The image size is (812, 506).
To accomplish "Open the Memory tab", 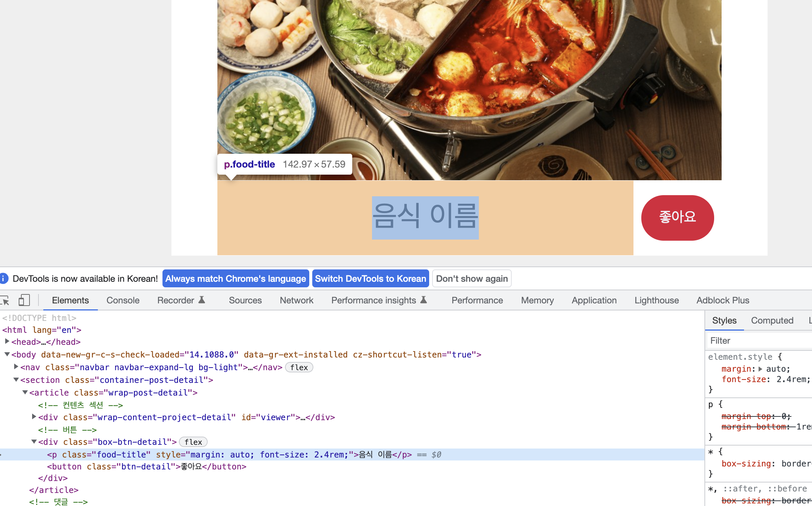I will pyautogui.click(x=537, y=300).
